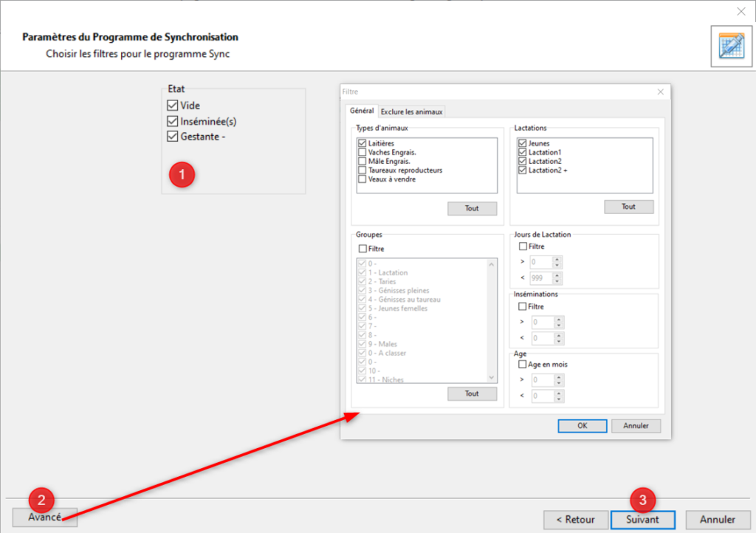Image resolution: width=756 pixels, height=533 pixels.
Task: Enable Vaches Engrais. animal type
Action: point(362,152)
